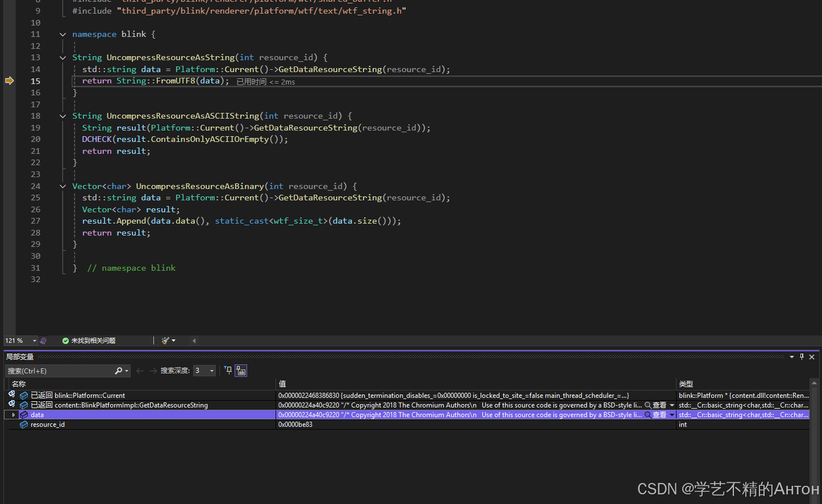Collapse the namespace blink code region
Viewport: 822px width, 504px height.
pos(62,34)
